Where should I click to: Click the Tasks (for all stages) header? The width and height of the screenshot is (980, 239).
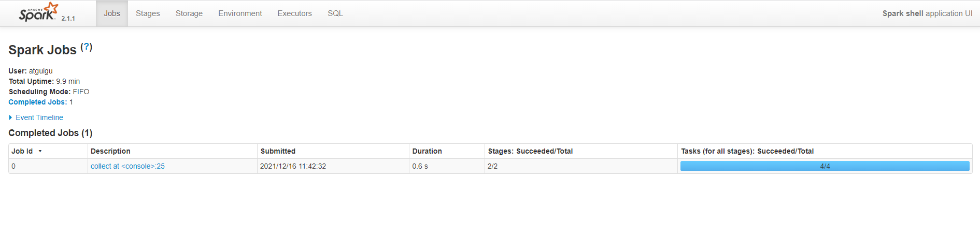tap(747, 151)
